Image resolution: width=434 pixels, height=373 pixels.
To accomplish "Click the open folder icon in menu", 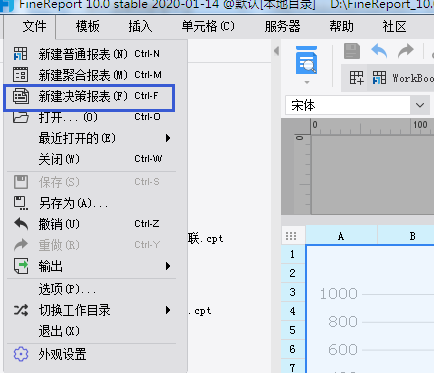I will point(21,118).
